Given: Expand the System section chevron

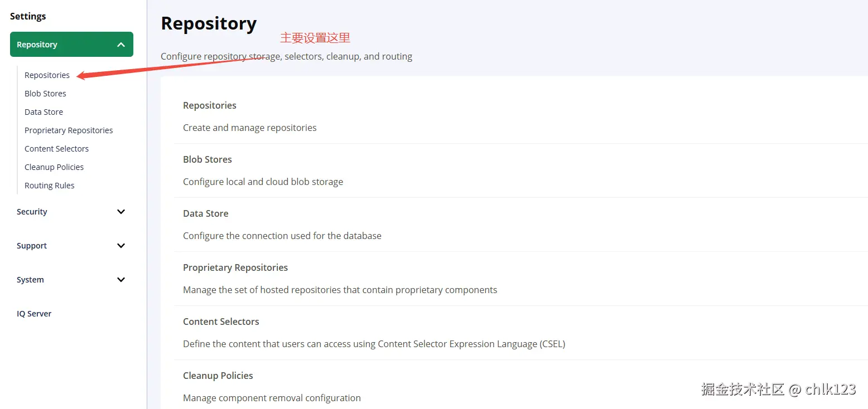Looking at the screenshot, I should tap(121, 280).
